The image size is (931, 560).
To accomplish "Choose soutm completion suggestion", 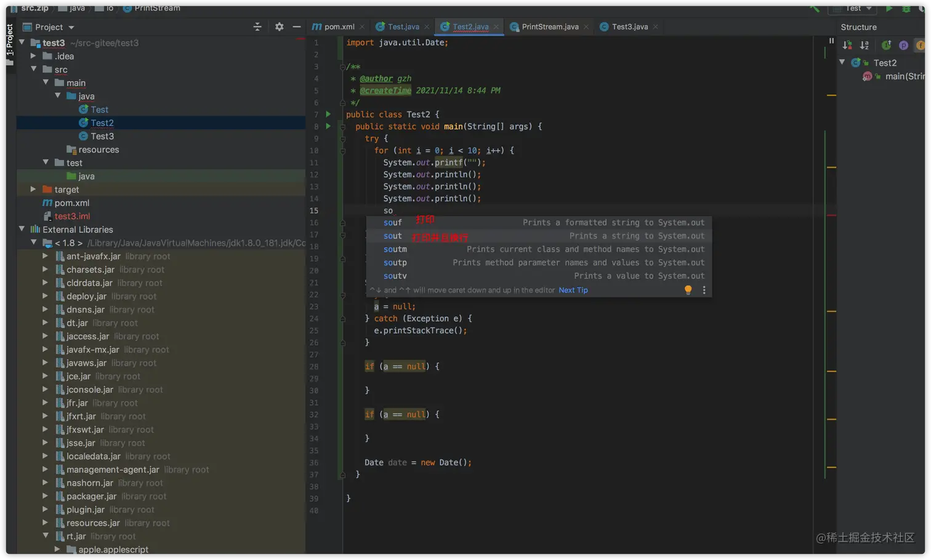I will [x=539, y=249].
